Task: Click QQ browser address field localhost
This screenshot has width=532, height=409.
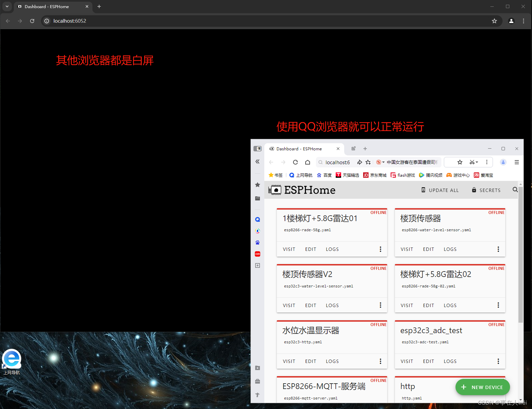Action: (337, 162)
